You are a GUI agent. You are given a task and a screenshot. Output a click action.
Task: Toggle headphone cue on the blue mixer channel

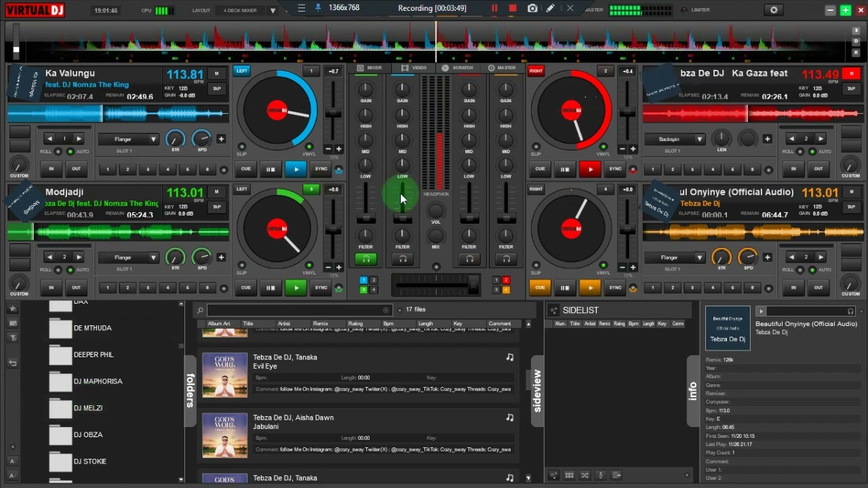402,259
